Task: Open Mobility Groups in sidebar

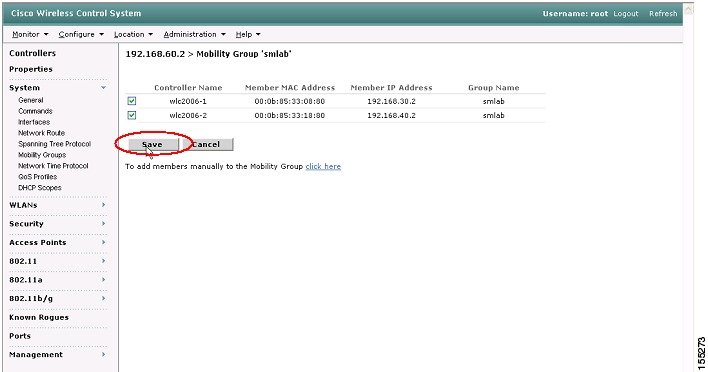Action: click(42, 155)
